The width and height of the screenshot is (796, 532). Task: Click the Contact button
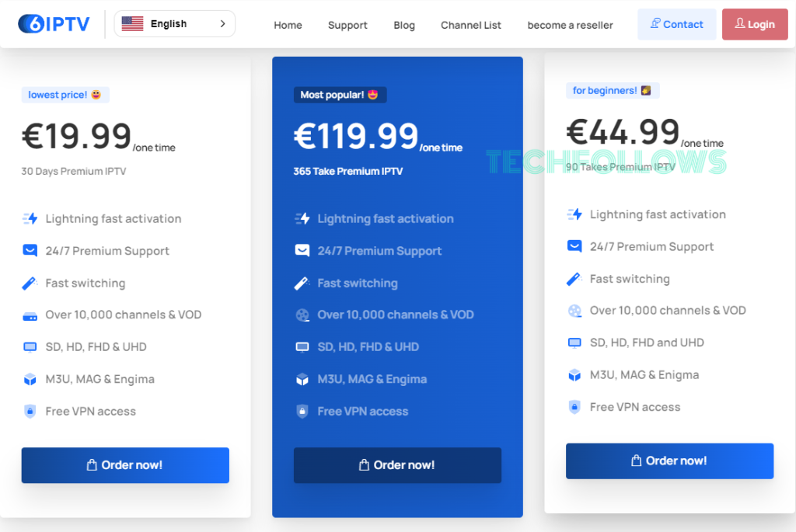(677, 24)
